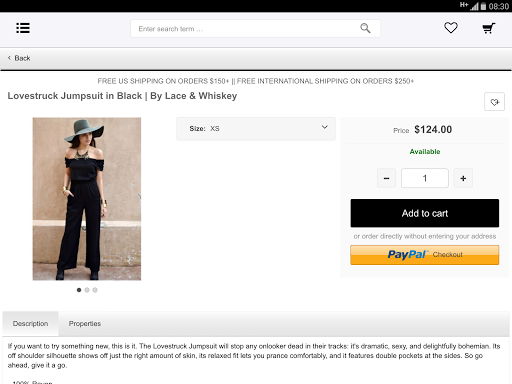Click the quantity input box
Screen dimensions: 512x384
[425, 178]
